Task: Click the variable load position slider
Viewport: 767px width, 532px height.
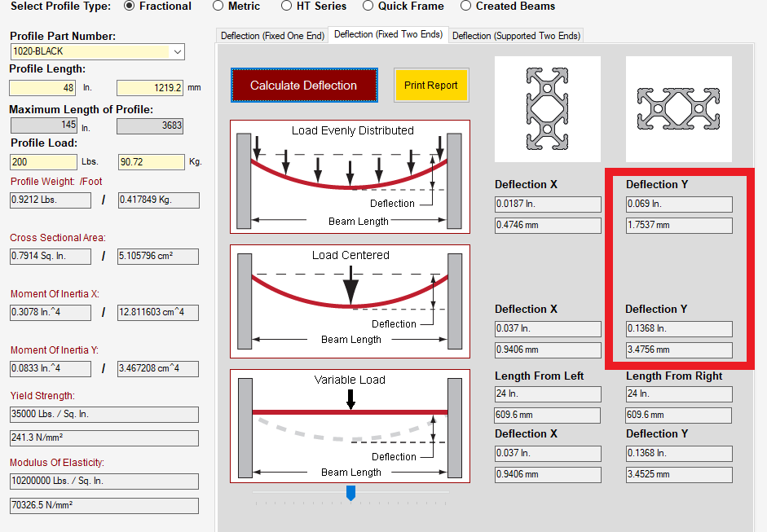Action: tap(350, 493)
